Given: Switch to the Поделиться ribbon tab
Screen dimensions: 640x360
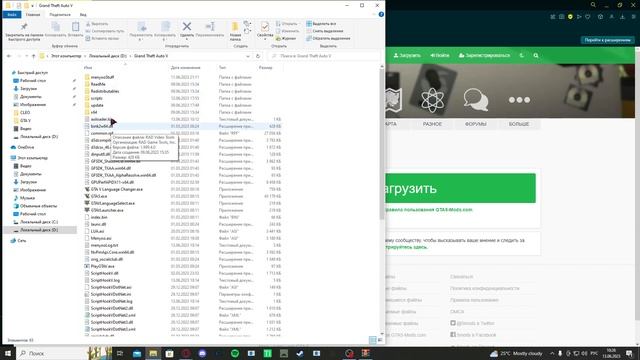Looking at the screenshot, I should point(60,15).
